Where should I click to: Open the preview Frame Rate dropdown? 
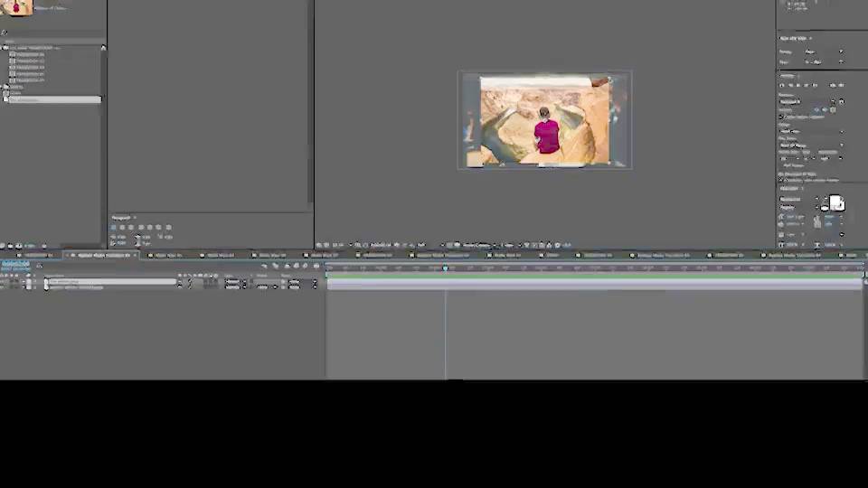tap(791, 158)
